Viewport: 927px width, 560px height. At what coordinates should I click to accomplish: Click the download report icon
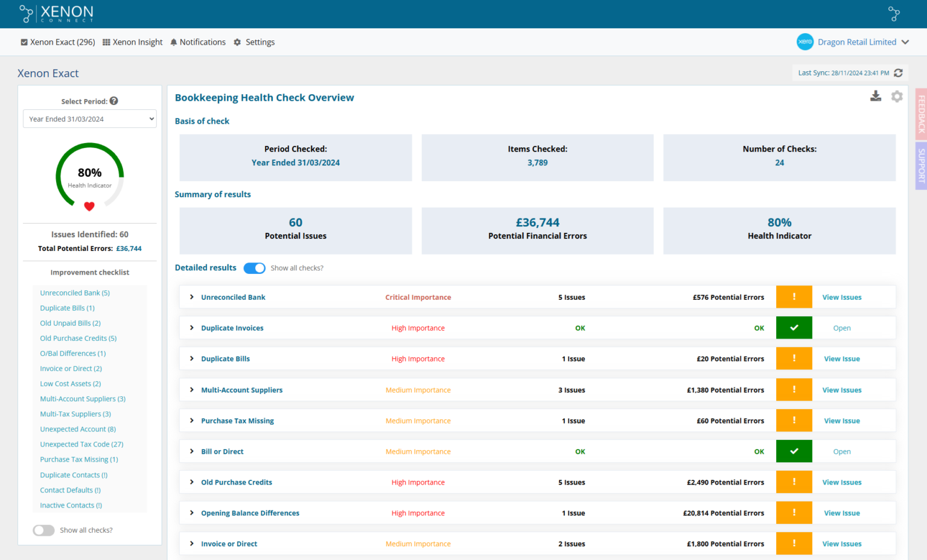click(x=875, y=97)
